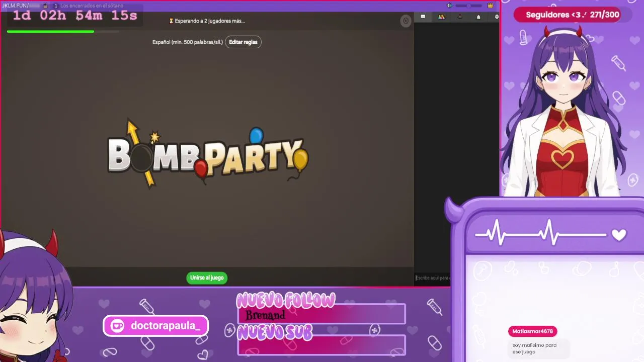Open the chat tab speech bubble icon
The height and width of the screenshot is (362, 644).
pos(423,17)
